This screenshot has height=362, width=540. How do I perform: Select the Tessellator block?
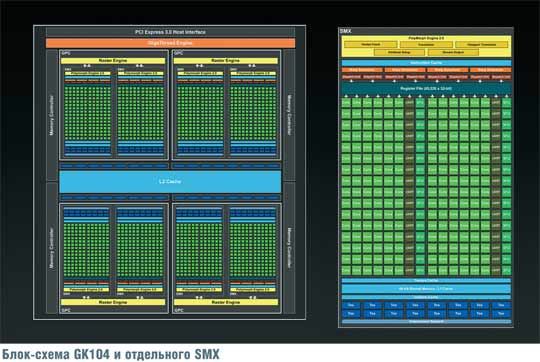point(426,45)
